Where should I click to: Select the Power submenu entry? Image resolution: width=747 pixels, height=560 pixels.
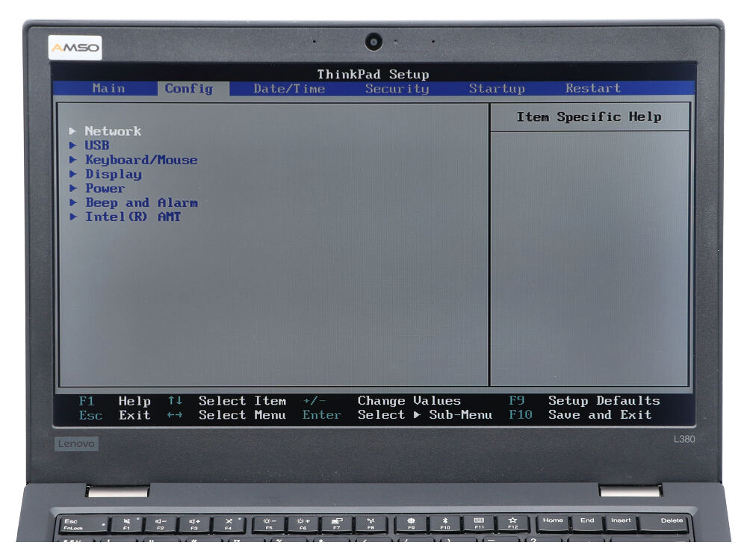point(105,188)
